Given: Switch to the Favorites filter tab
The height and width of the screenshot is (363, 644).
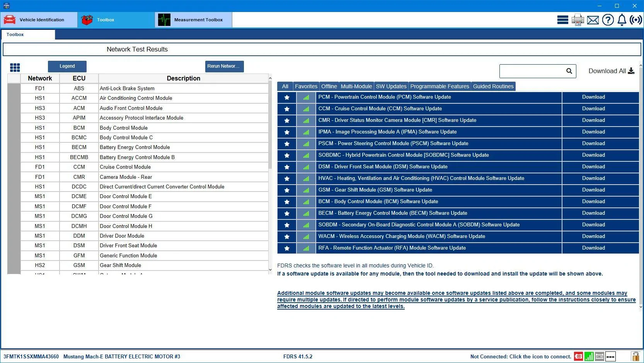Looking at the screenshot, I should [x=306, y=86].
